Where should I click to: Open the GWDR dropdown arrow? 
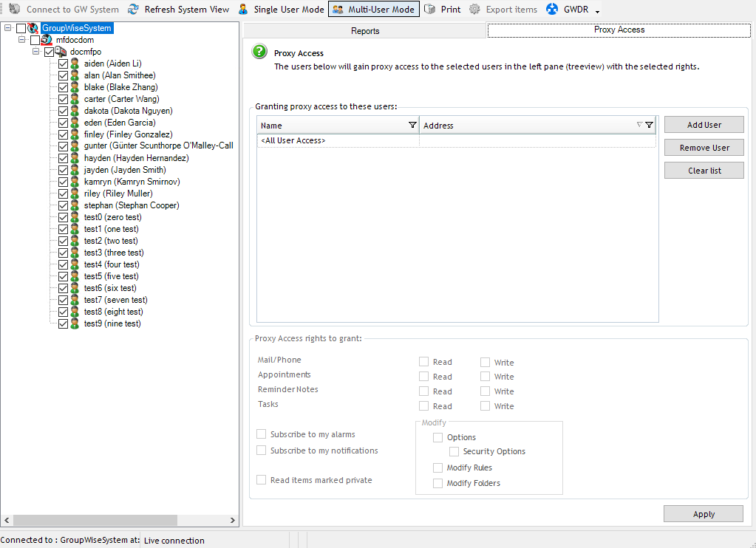point(596,10)
